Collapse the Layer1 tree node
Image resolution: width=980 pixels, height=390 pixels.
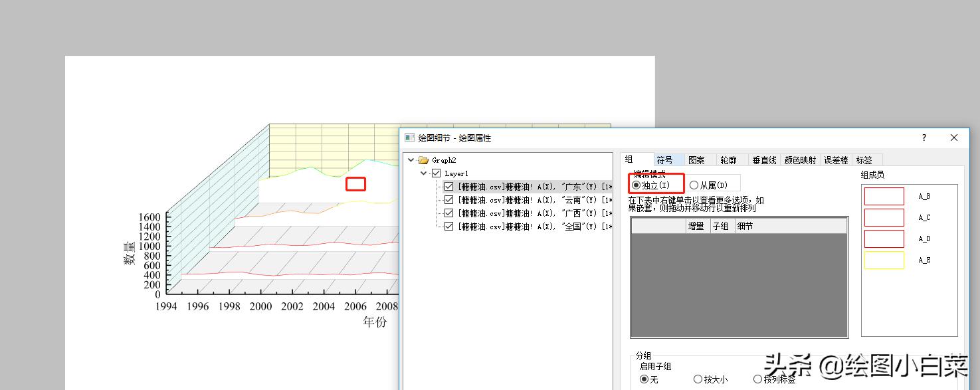point(424,173)
